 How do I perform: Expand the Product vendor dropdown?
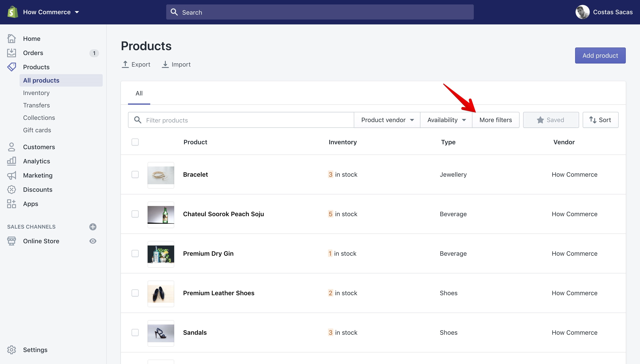click(x=387, y=120)
